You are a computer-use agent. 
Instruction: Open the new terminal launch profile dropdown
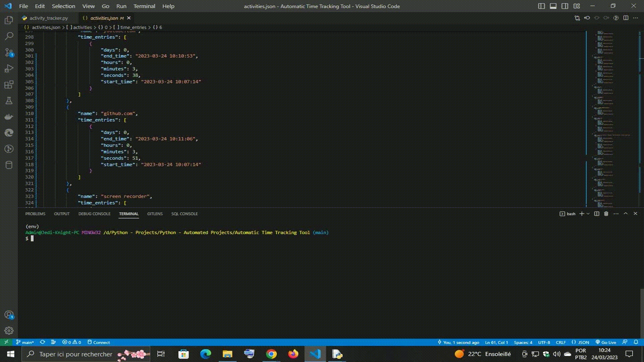click(588, 214)
